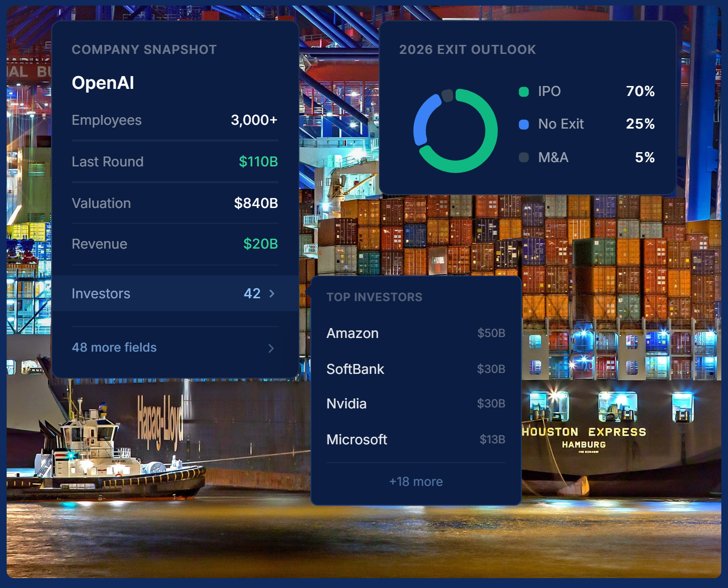Click the OpenAI company name
This screenshot has height=588, width=728.
103,83
